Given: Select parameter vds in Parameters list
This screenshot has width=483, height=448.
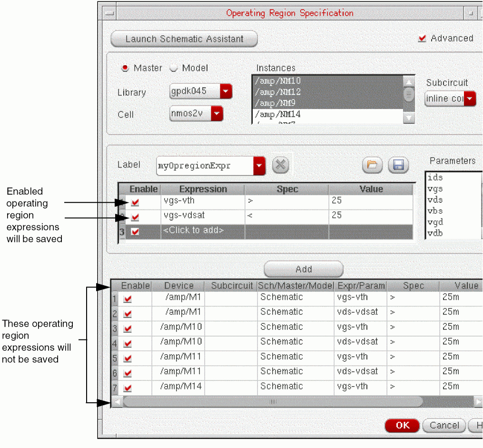Looking at the screenshot, I should [435, 199].
